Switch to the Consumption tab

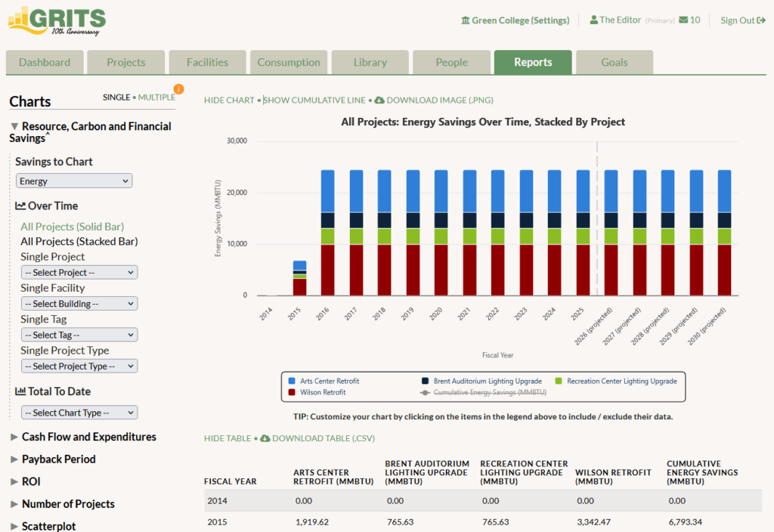288,63
